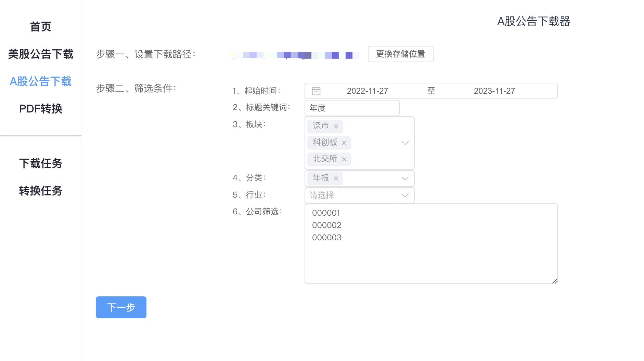Click the calendar icon in date range

click(316, 91)
